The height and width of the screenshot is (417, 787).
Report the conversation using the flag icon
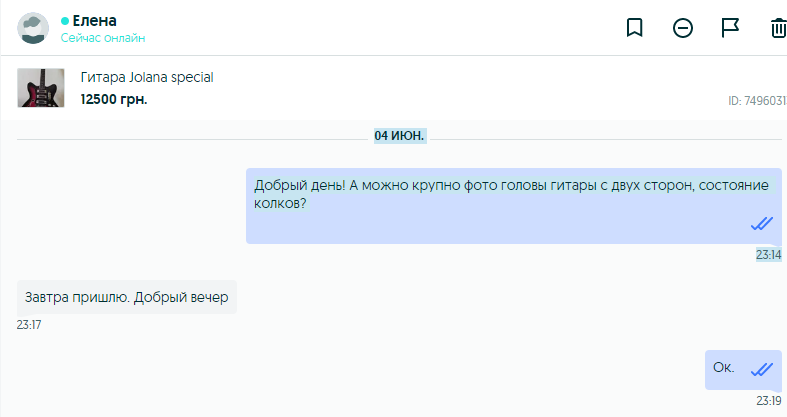click(730, 28)
